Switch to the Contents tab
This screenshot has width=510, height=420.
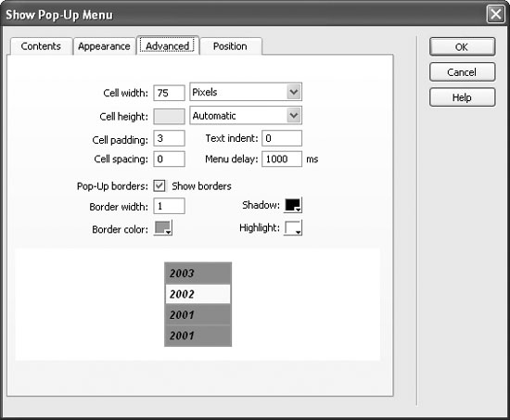click(41, 46)
